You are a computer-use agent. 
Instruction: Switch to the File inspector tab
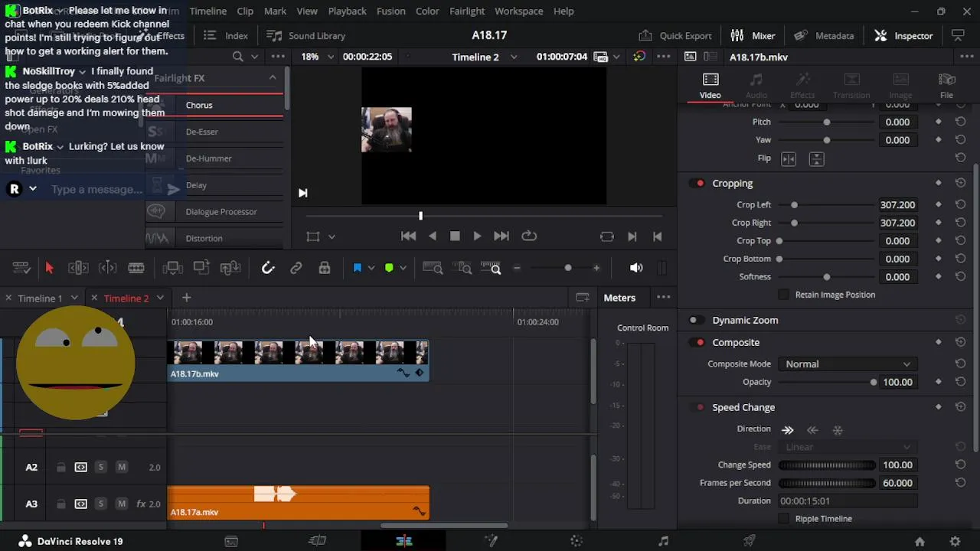point(946,86)
